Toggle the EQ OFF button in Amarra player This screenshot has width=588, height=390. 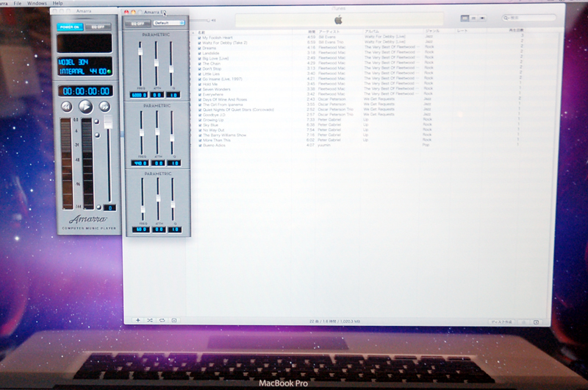[98, 27]
